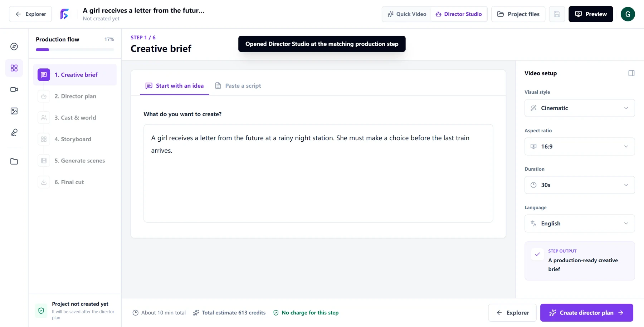Open the user avatar G menu
Viewport: 644px width, 327px height.
pyautogui.click(x=628, y=14)
